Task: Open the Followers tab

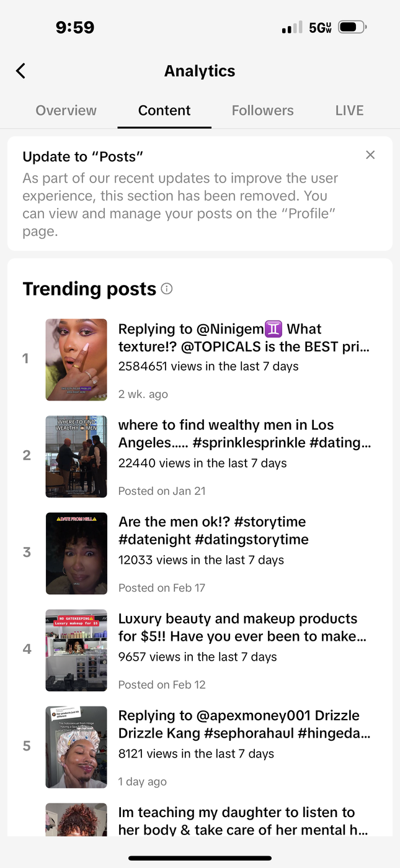Action: point(262,111)
